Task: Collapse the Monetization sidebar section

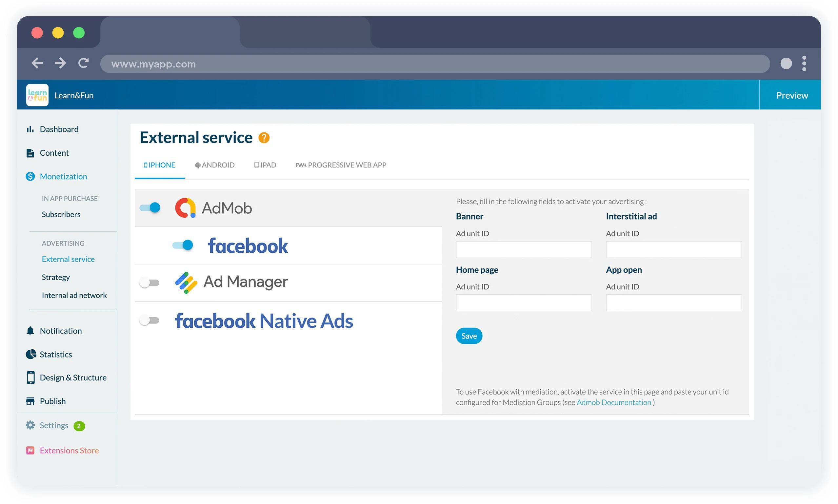Action: point(63,176)
